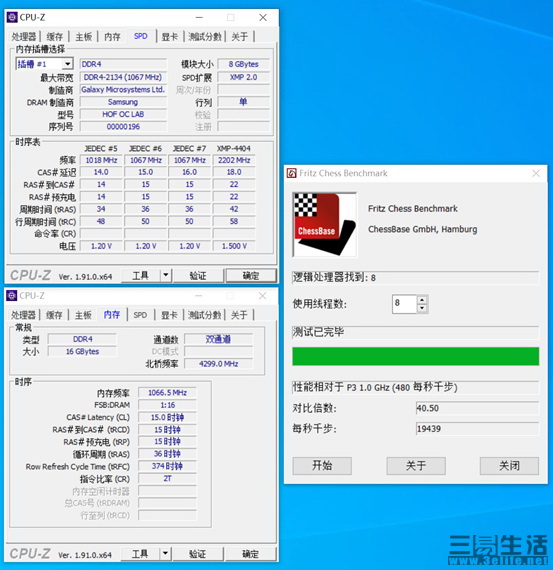Click 工具 button in top CPU-Z window
Viewport: 553px width, 570px height.
[140, 276]
